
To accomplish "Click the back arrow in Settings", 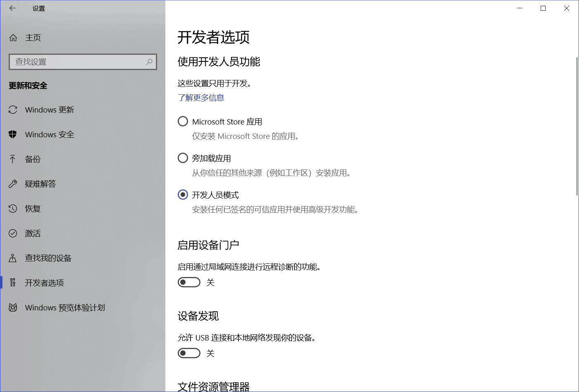I will click(12, 8).
